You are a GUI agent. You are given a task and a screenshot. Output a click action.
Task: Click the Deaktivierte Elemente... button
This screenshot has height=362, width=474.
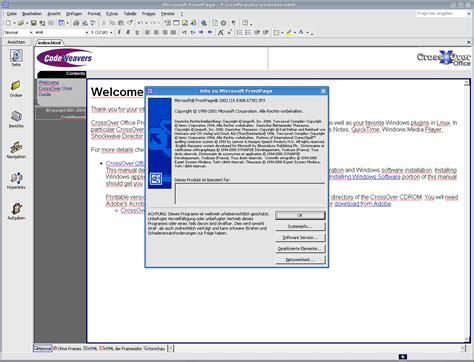tap(300, 248)
